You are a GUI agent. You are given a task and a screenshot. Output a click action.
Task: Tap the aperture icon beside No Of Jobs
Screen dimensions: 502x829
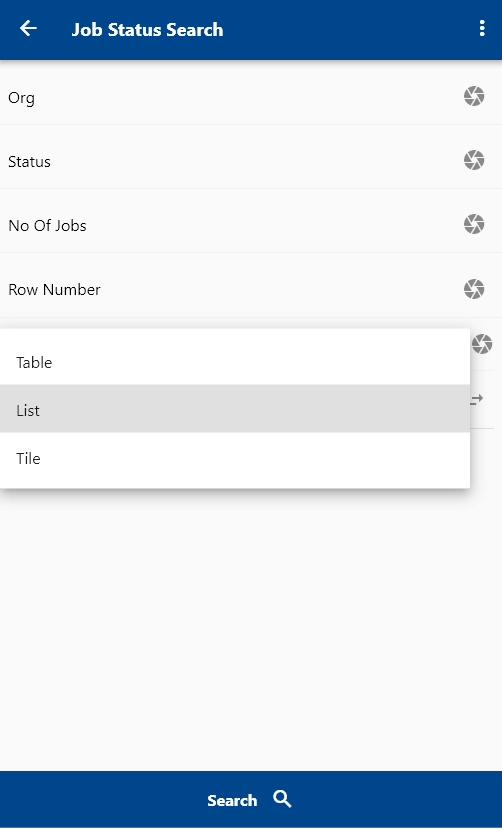point(474,224)
